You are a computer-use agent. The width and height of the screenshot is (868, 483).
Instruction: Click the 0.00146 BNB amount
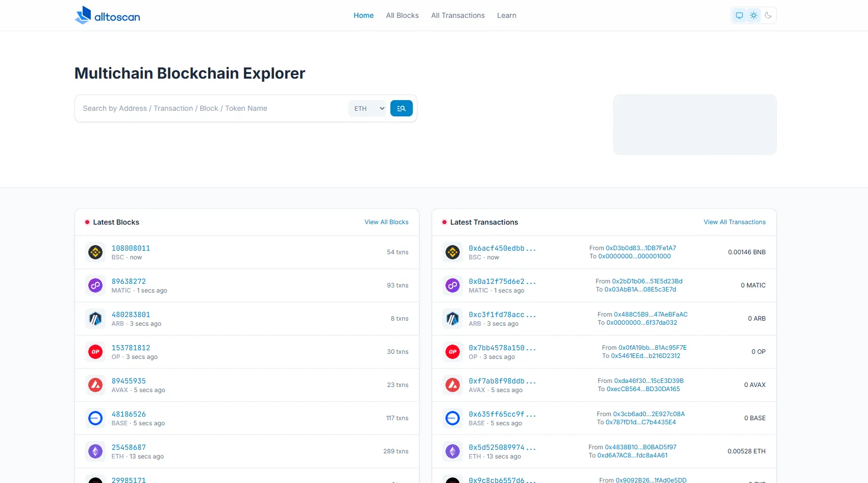pyautogui.click(x=747, y=252)
